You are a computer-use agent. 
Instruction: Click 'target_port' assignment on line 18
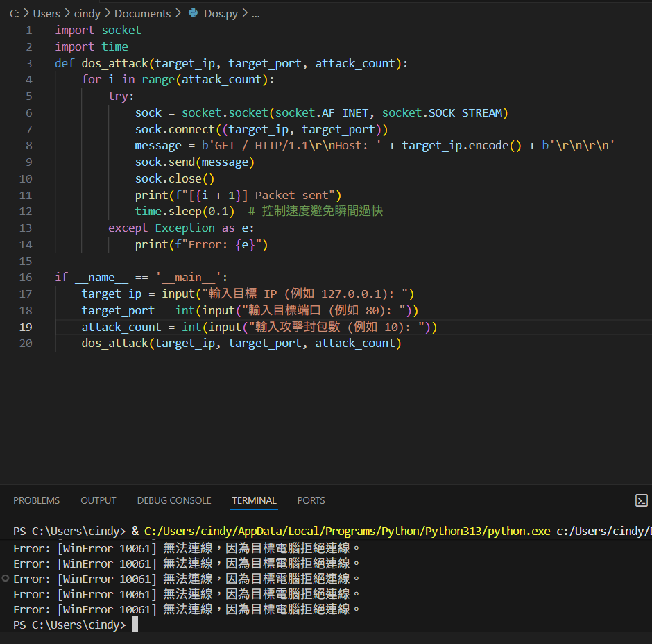[118, 310]
